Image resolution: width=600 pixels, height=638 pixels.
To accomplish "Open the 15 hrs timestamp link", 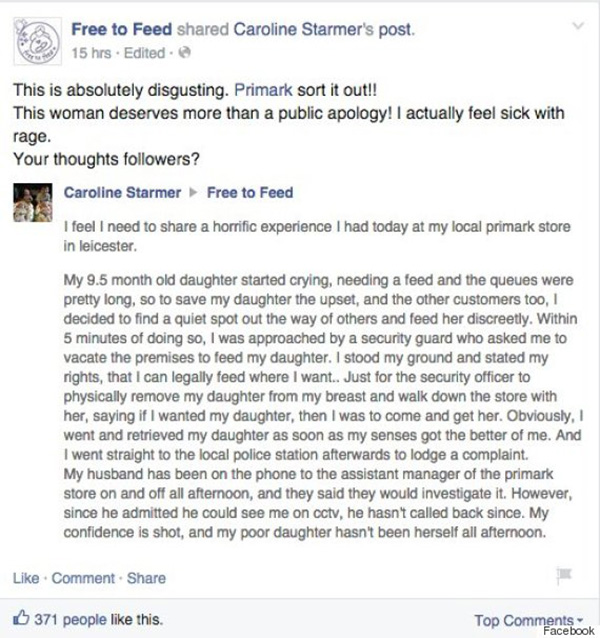I will pos(91,53).
